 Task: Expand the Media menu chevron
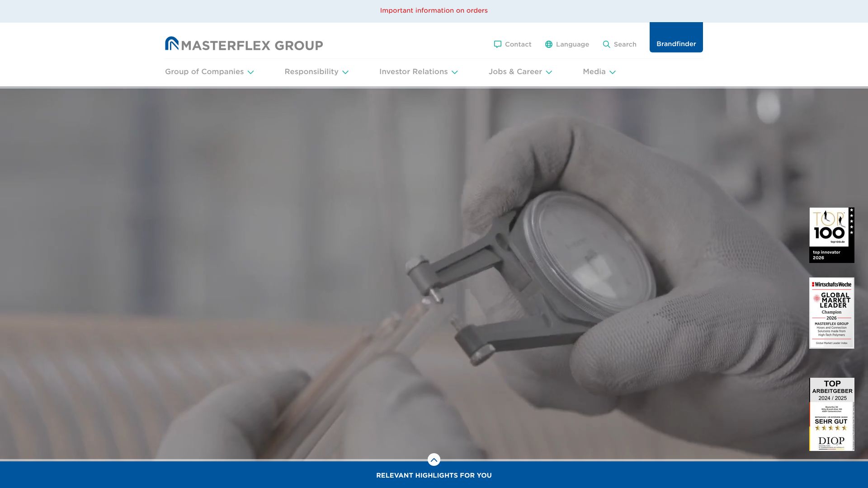pos(612,72)
